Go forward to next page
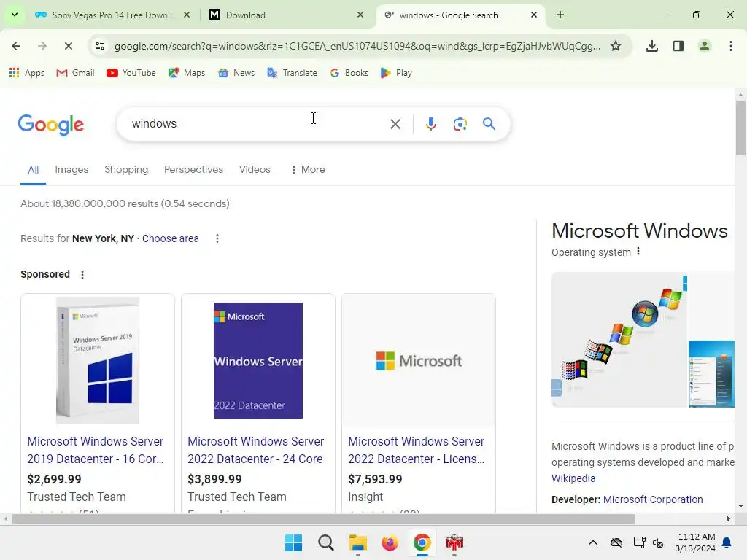 42,46
